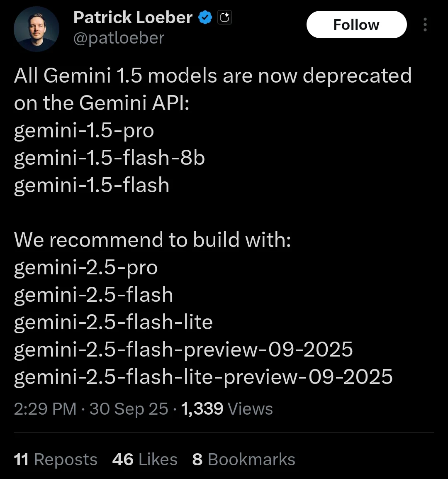448x479 pixels.
Task: Click the 8 Bookmarks count
Action: pos(243,459)
